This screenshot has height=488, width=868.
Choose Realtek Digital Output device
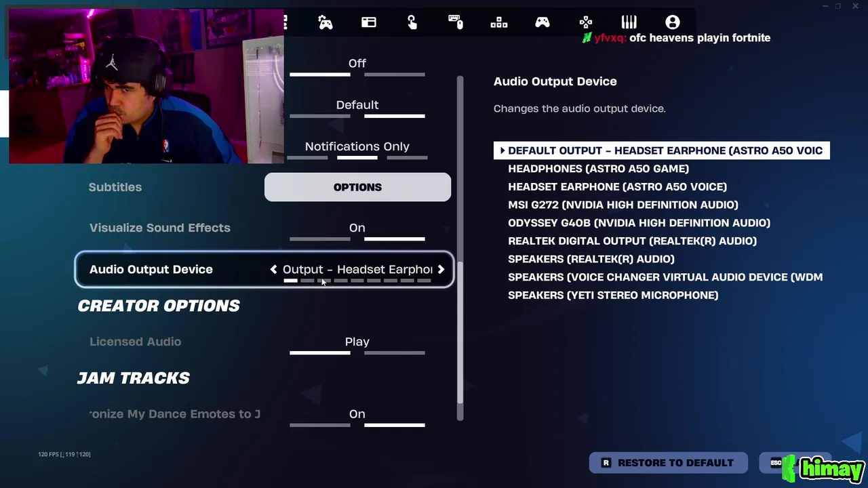click(x=632, y=241)
